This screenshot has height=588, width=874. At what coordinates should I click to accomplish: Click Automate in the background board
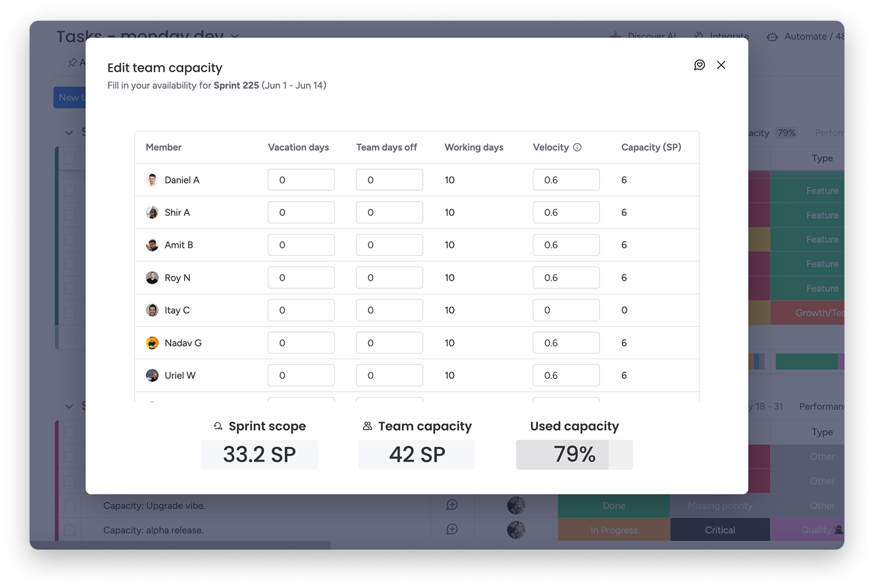[805, 36]
